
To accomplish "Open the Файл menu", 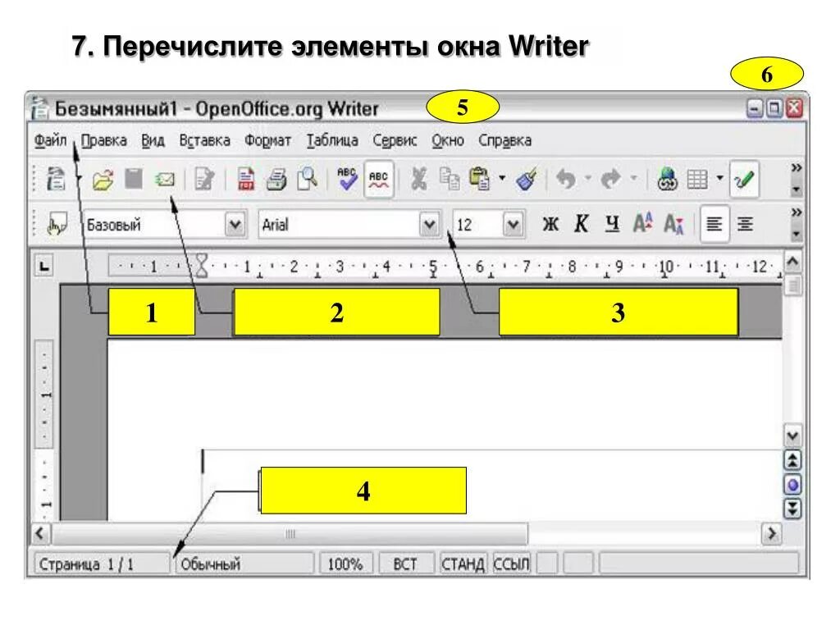I will [50, 140].
